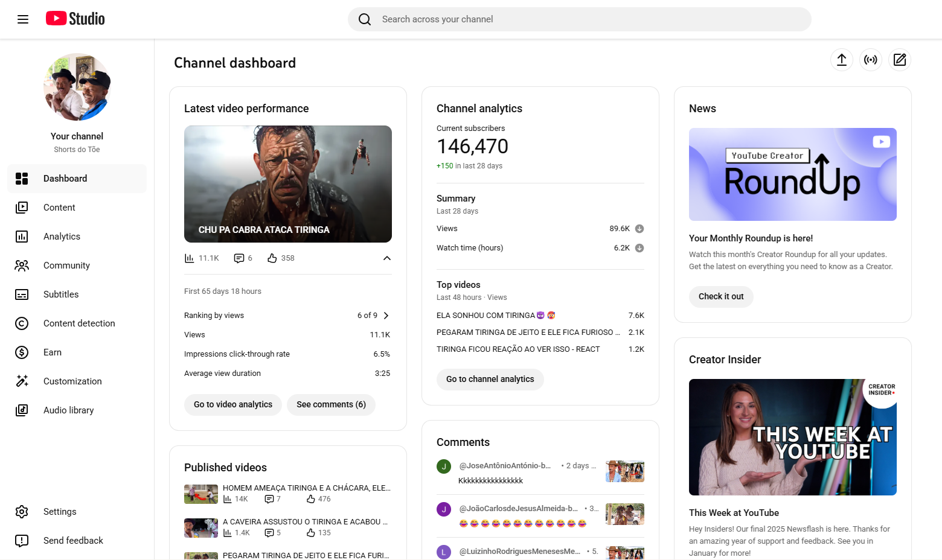Click the latest video likes thumbs-up icon

(272, 258)
